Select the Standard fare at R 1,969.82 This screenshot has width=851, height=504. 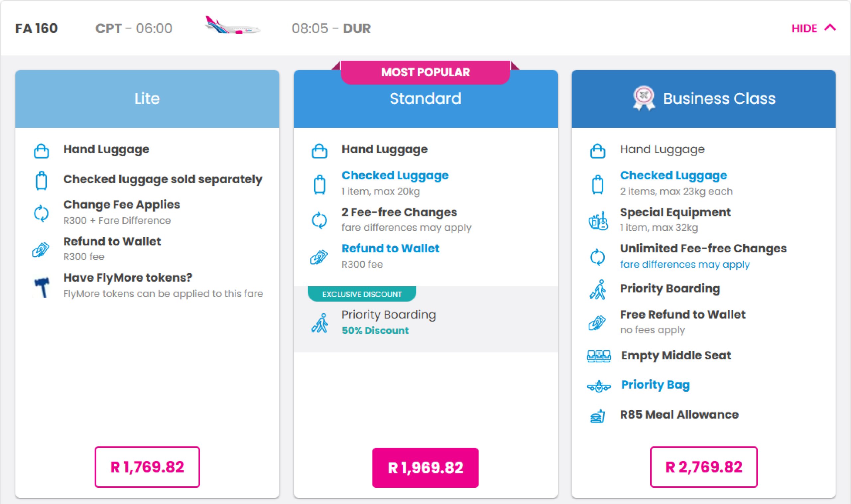(425, 467)
